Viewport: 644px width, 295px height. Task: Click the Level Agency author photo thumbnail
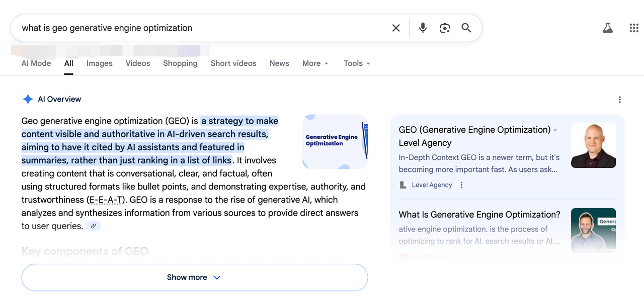pos(593,145)
